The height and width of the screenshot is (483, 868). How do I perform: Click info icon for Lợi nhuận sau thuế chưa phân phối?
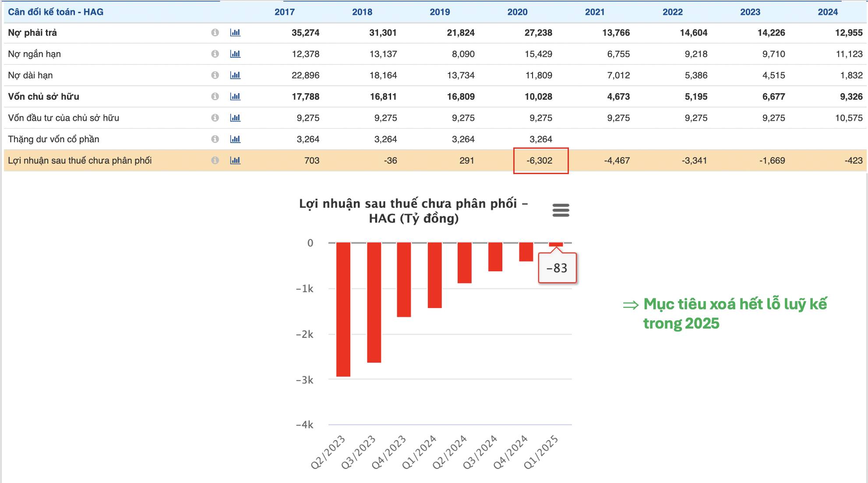point(215,161)
